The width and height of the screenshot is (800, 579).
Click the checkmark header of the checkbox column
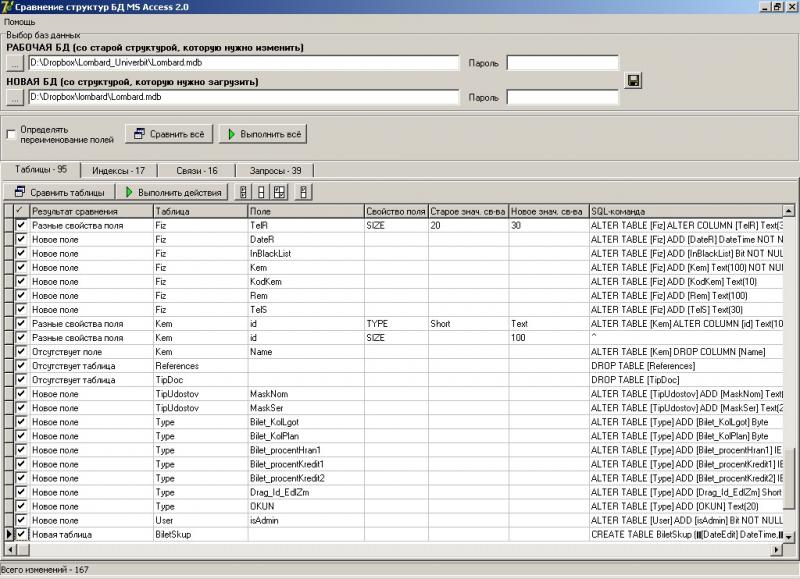(20, 211)
